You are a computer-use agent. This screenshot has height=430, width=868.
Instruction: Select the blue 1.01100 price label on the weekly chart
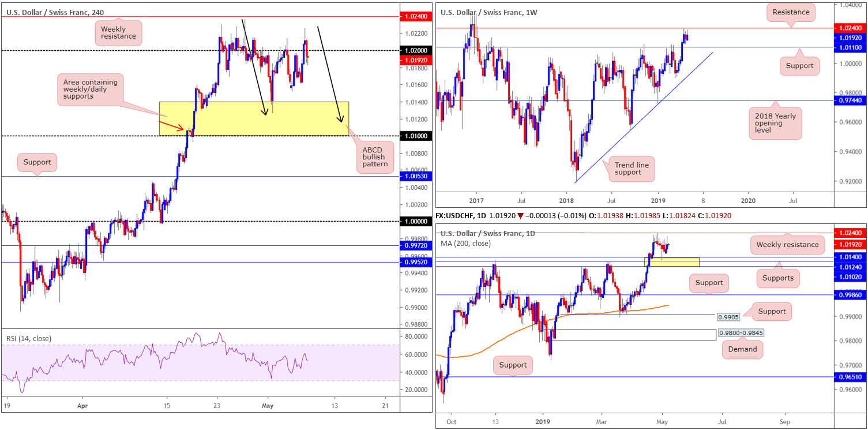[850, 47]
